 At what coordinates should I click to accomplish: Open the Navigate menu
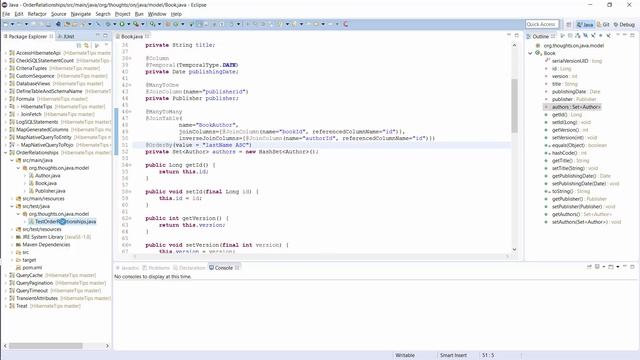point(81,14)
